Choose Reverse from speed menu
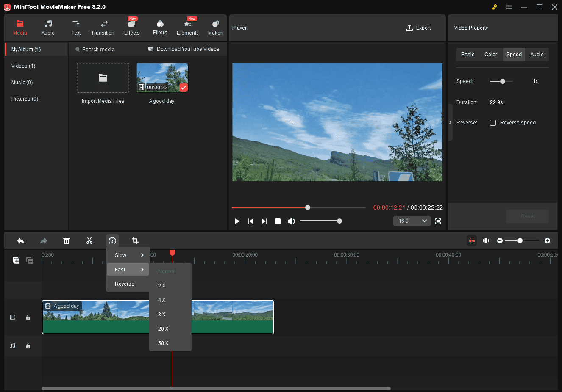562x392 pixels. pos(128,284)
